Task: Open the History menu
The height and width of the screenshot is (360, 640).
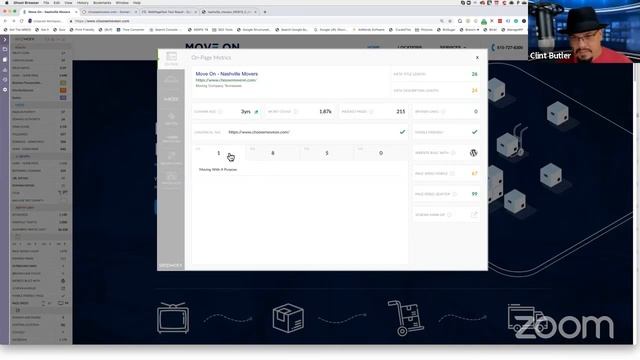Action: [82, 2]
